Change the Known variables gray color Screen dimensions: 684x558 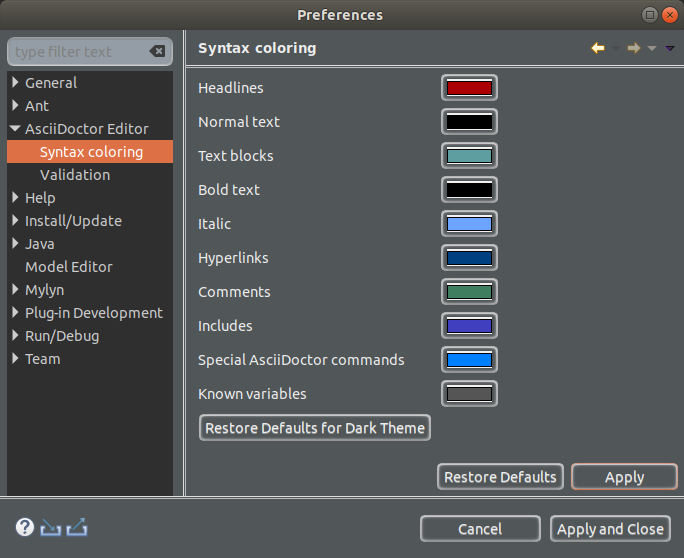click(469, 394)
